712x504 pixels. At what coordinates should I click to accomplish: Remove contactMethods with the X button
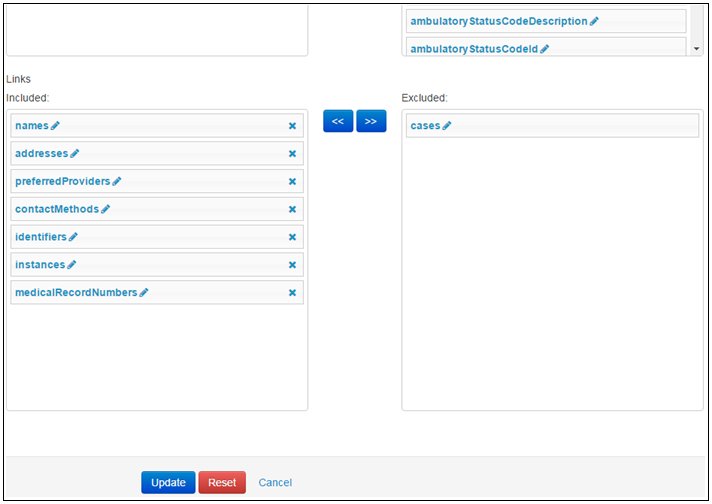(292, 210)
